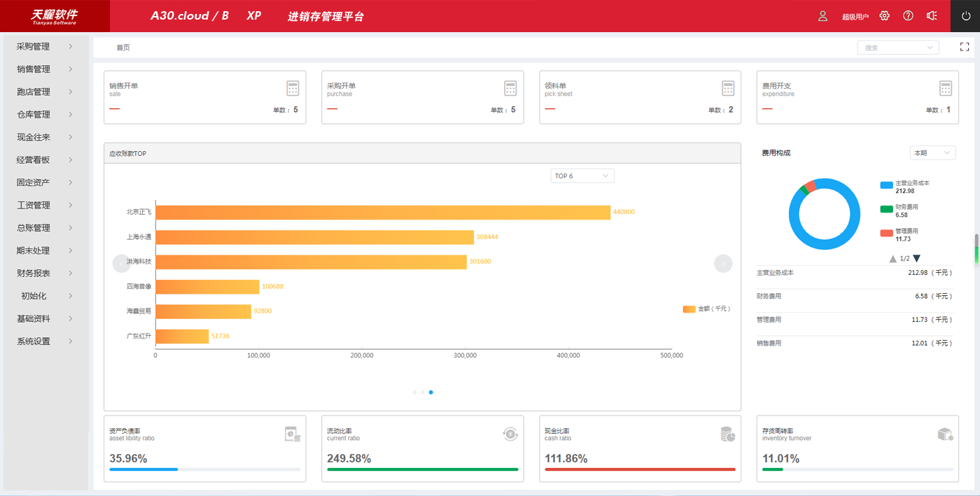Toggle fullscreen with the expand icon
Viewport: 980px width, 496px height.
point(964,47)
